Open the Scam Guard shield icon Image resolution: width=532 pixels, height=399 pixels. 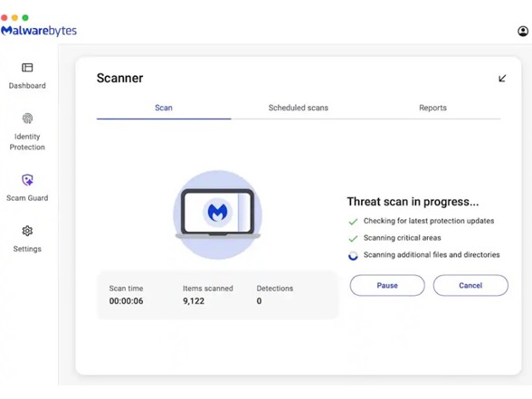[27, 180]
